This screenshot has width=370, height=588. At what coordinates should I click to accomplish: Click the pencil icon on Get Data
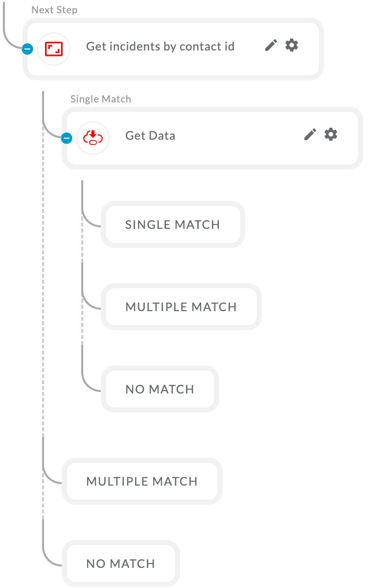[x=310, y=135]
